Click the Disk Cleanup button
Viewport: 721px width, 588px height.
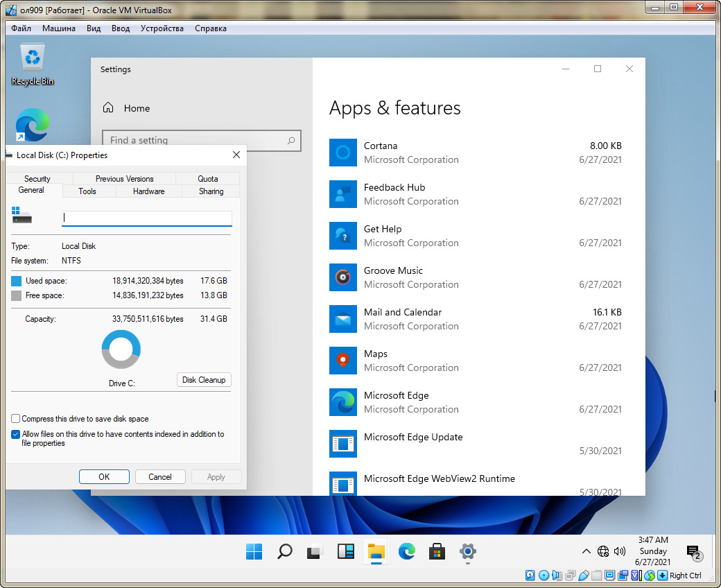tap(203, 380)
